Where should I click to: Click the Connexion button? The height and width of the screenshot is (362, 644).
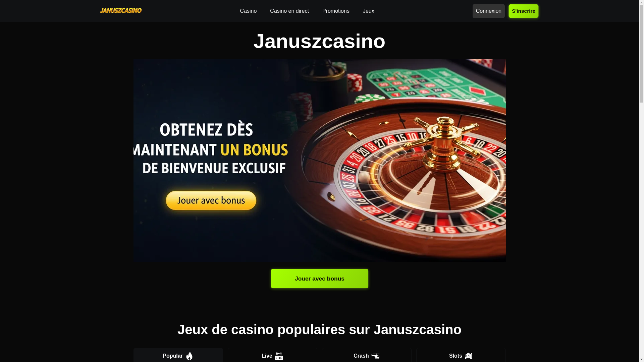coord(488,11)
